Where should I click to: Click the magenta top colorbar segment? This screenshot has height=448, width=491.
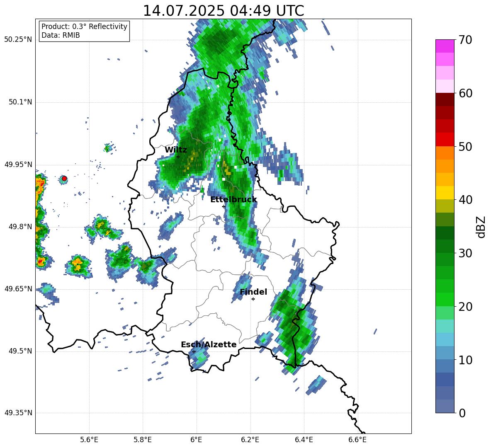click(x=445, y=46)
